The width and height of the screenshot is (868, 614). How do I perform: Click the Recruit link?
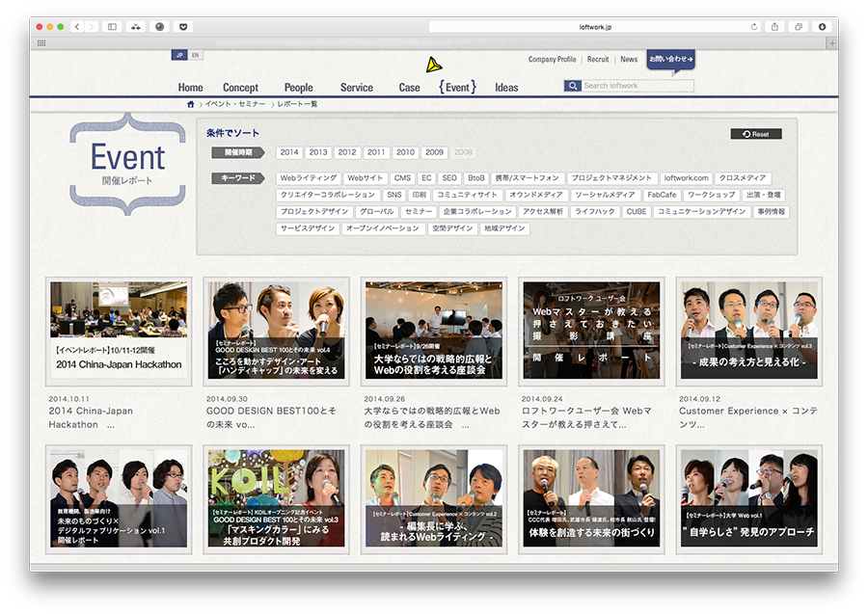pyautogui.click(x=598, y=60)
